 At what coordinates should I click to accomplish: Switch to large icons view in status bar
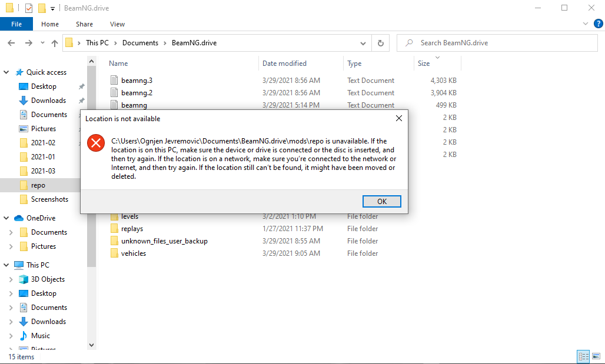click(596, 356)
